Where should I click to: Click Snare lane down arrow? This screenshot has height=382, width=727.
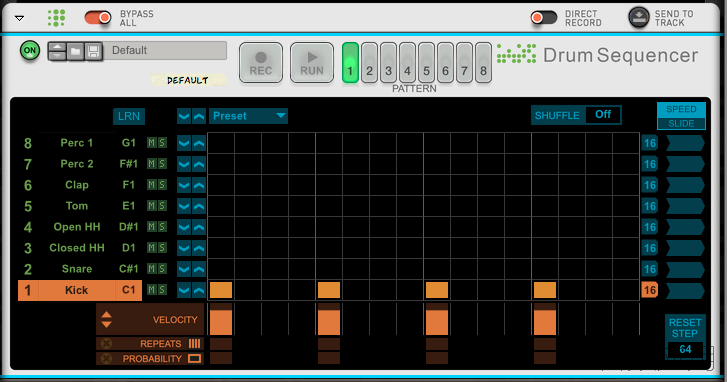click(184, 269)
